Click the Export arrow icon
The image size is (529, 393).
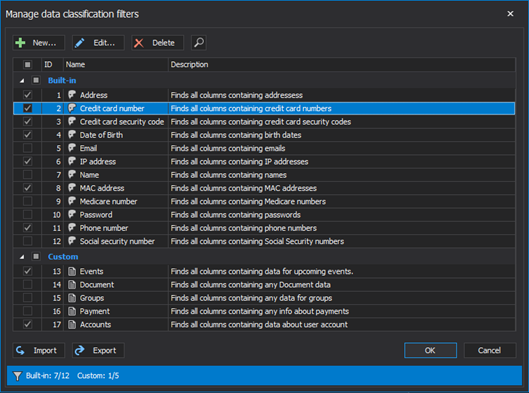tap(80, 350)
